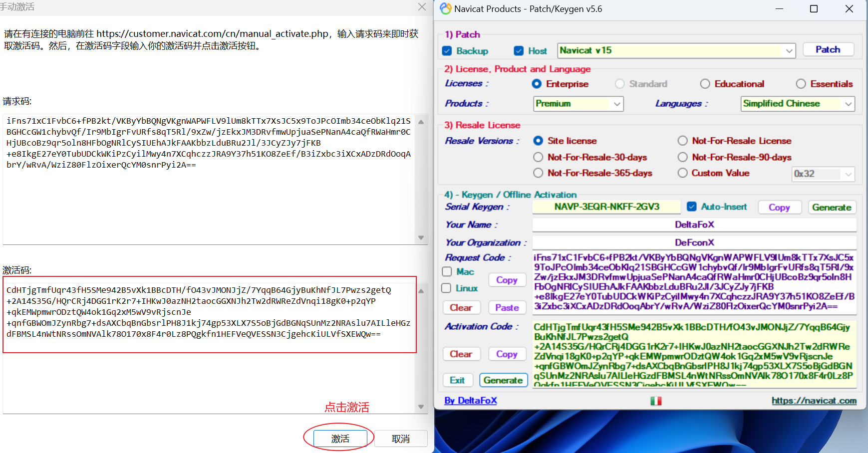This screenshot has width=868, height=453.
Task: Open the Languages Simplified Chinese dropdown
Action: (x=798, y=104)
